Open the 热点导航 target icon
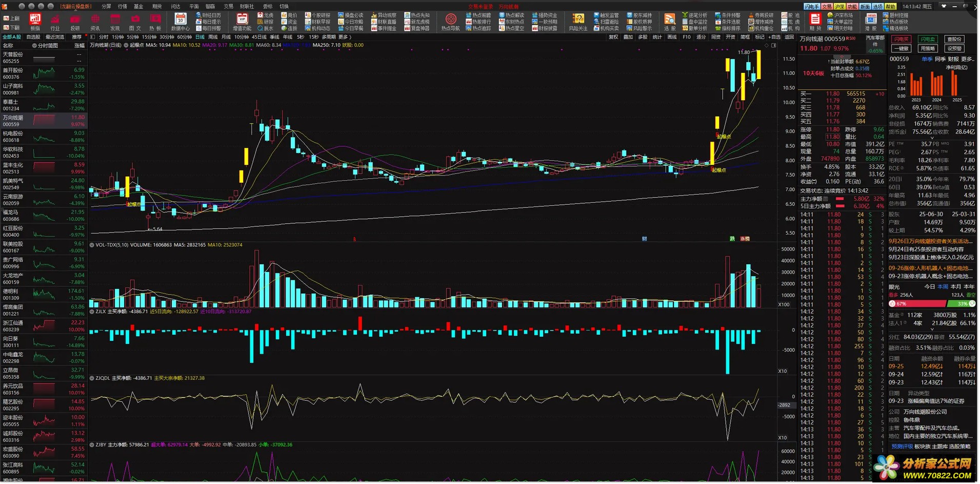Screen dimensions: 980x484 pyautogui.click(x=450, y=20)
